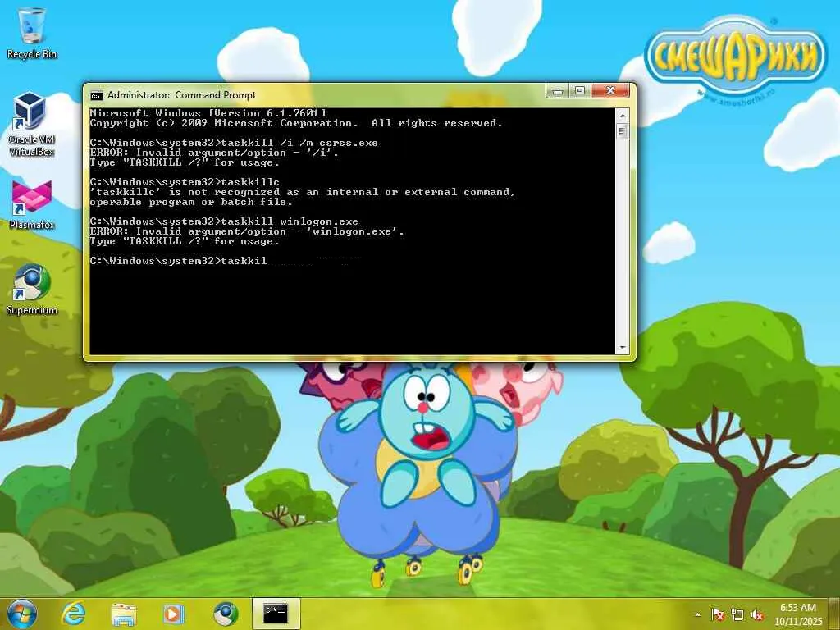Screen dimensions: 840x630
Task: Click the console scrollbar up arrow
Action: pyautogui.click(x=622, y=115)
